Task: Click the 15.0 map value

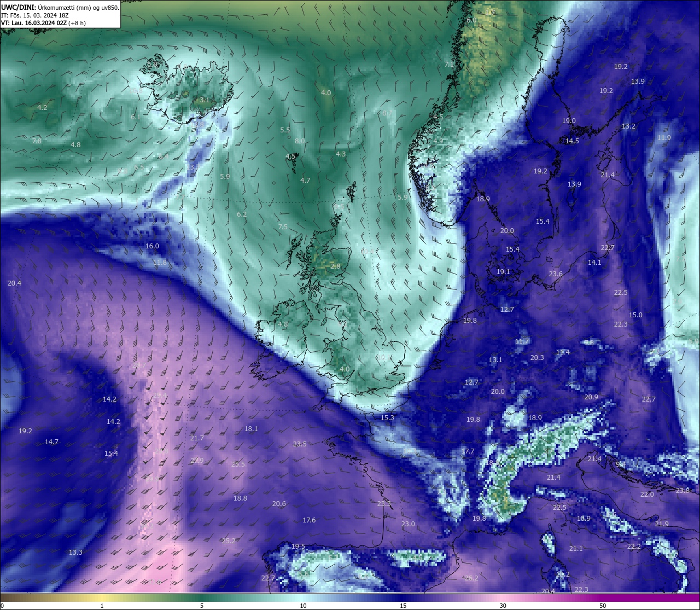Action: [635, 315]
